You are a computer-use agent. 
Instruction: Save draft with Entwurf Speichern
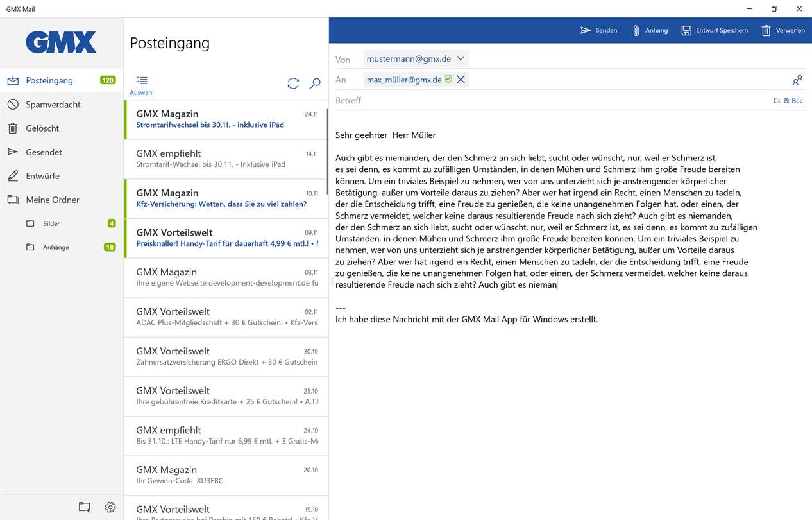715,30
